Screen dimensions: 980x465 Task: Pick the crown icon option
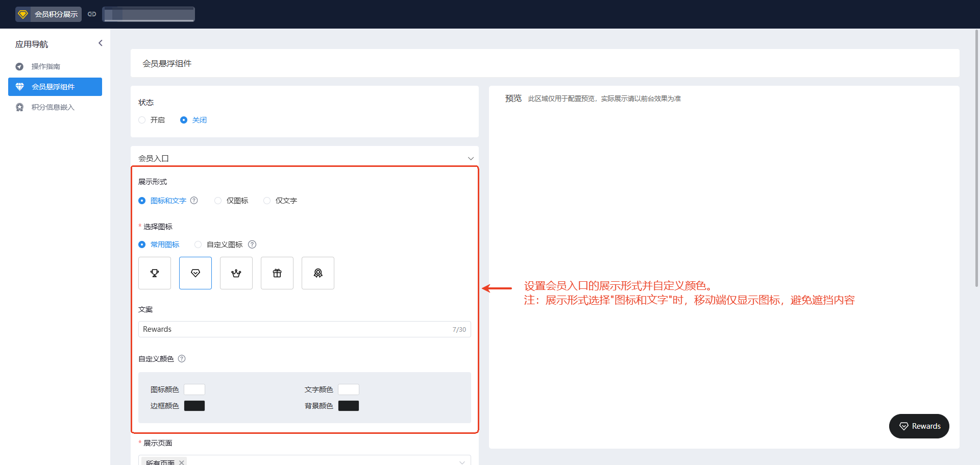point(236,273)
